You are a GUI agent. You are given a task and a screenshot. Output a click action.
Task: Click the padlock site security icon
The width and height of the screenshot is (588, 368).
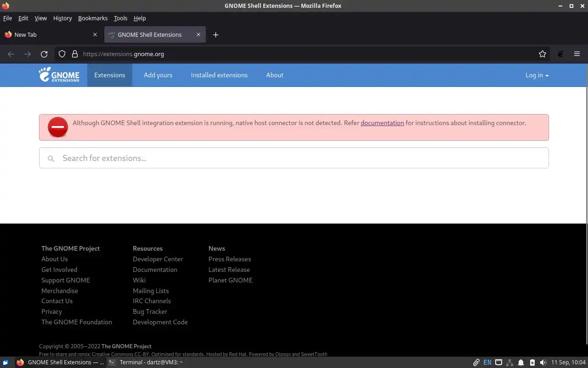coord(75,54)
